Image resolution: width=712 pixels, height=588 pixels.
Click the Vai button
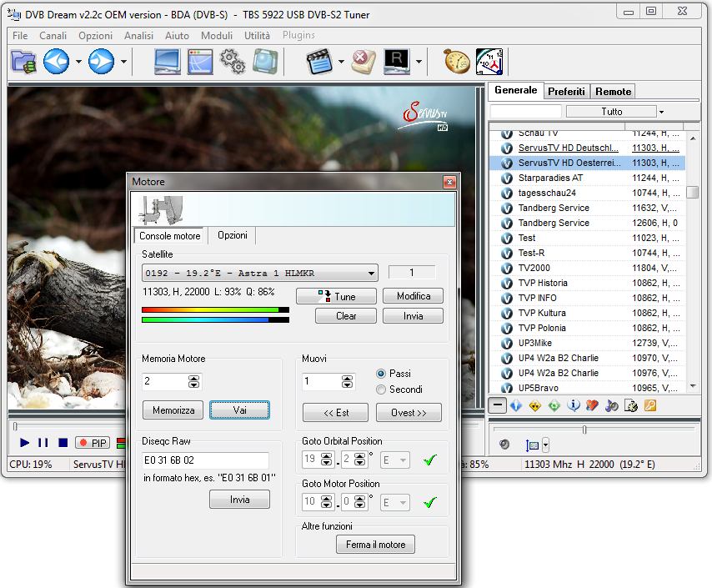239,410
